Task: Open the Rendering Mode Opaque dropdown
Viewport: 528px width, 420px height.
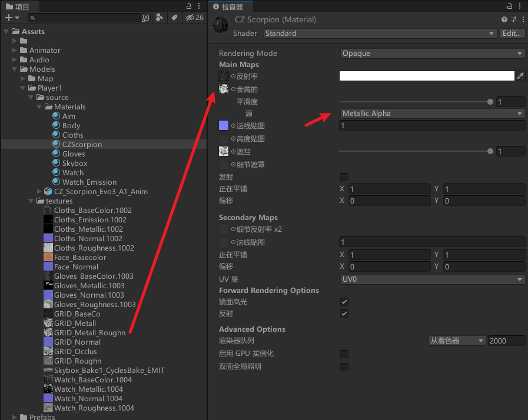Action: coord(432,54)
